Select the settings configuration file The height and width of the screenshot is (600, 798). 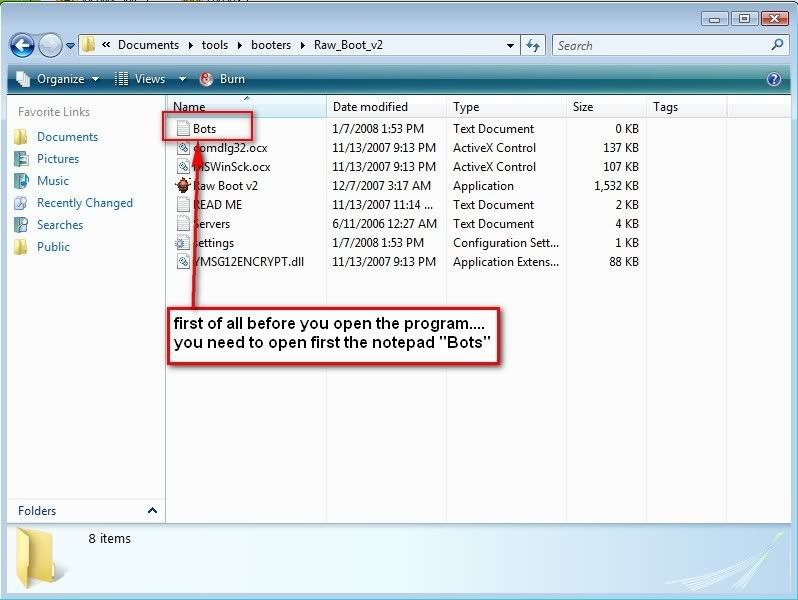click(213, 243)
